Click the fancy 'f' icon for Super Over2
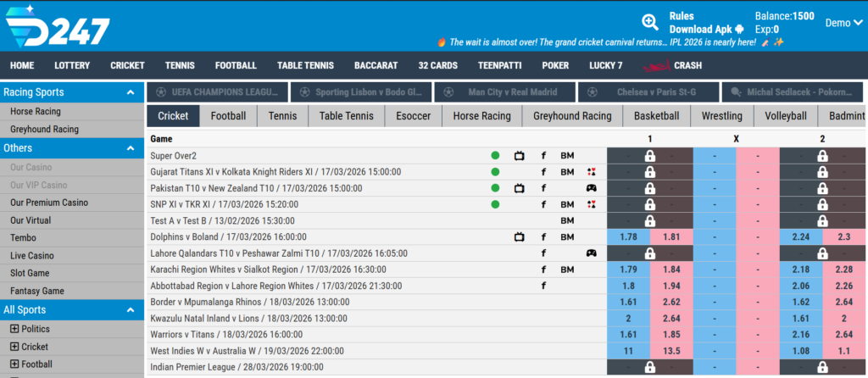 (x=543, y=156)
